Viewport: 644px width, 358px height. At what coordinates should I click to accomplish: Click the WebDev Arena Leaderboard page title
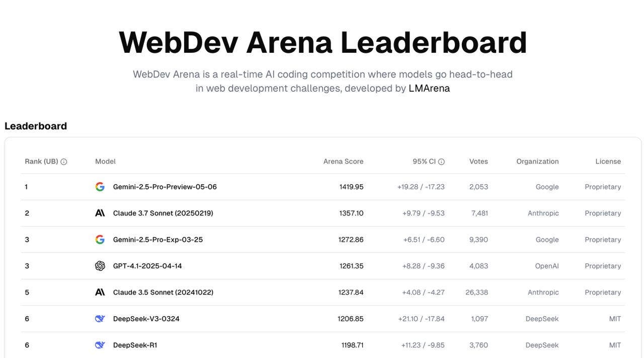tap(323, 42)
